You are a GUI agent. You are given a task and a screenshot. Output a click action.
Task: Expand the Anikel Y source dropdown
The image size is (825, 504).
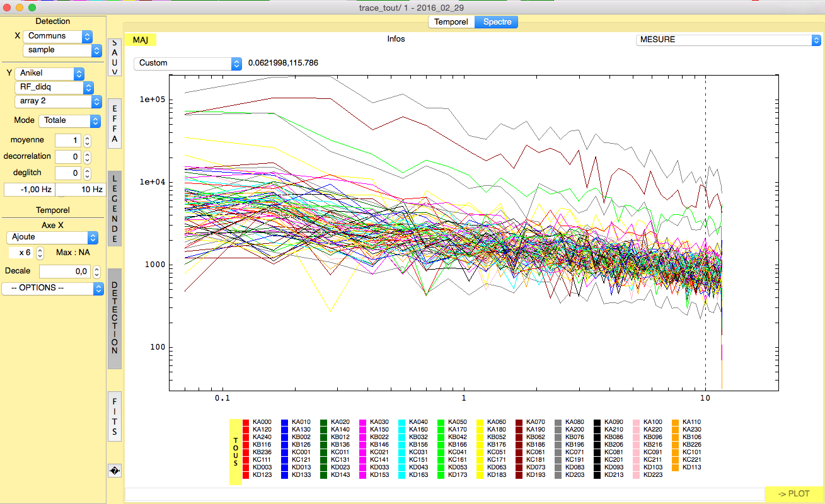click(x=49, y=74)
